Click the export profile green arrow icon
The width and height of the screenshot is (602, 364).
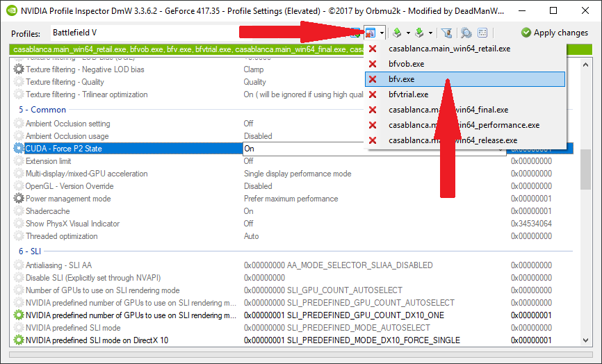point(397,33)
